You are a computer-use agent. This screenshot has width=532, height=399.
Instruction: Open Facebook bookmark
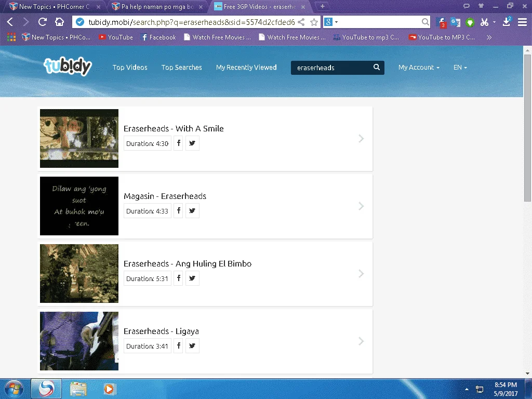click(158, 37)
